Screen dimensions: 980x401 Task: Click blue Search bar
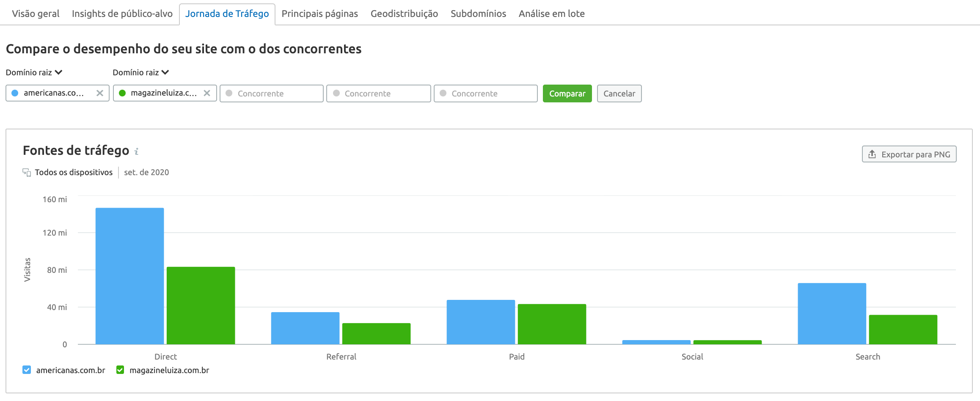pyautogui.click(x=832, y=313)
